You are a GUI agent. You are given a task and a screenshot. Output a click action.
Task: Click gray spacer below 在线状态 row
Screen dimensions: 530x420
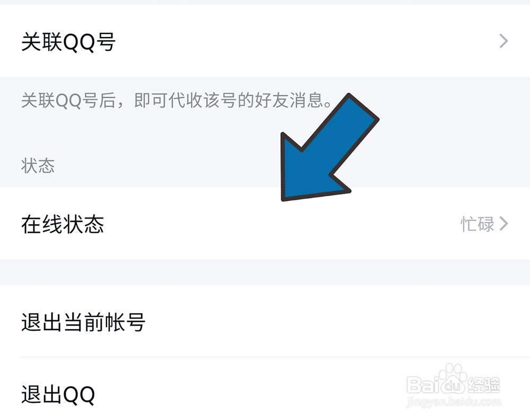pos(265,272)
